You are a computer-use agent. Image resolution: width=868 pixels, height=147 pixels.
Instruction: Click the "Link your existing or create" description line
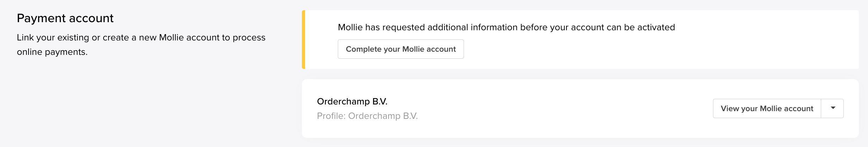[x=141, y=38]
